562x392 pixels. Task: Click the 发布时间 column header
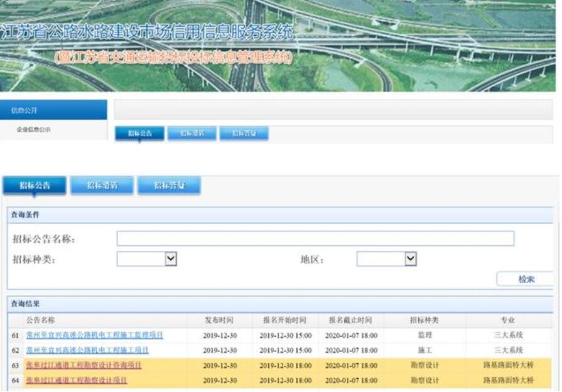219,320
